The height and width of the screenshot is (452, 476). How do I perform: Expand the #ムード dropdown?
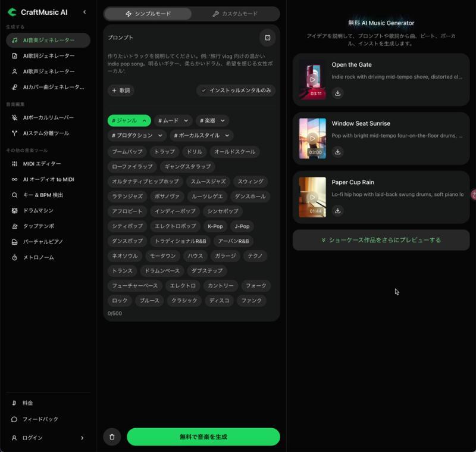coord(173,121)
